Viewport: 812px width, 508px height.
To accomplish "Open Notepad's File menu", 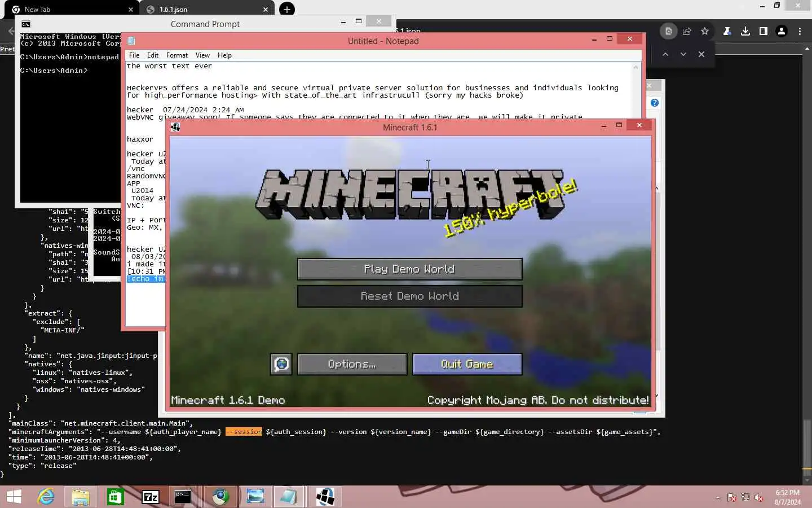I will pyautogui.click(x=134, y=55).
